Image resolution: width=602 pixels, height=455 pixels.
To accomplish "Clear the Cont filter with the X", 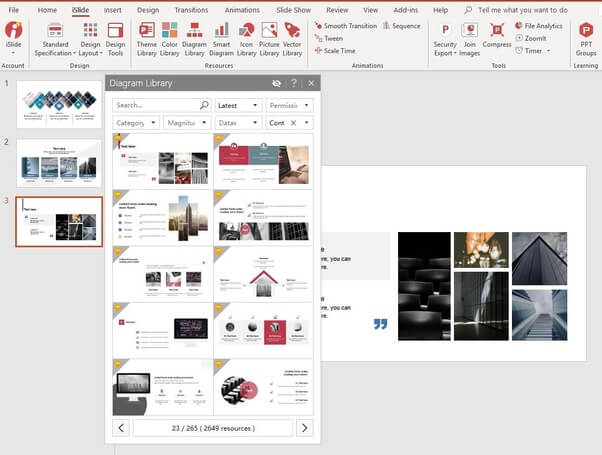I will [294, 123].
